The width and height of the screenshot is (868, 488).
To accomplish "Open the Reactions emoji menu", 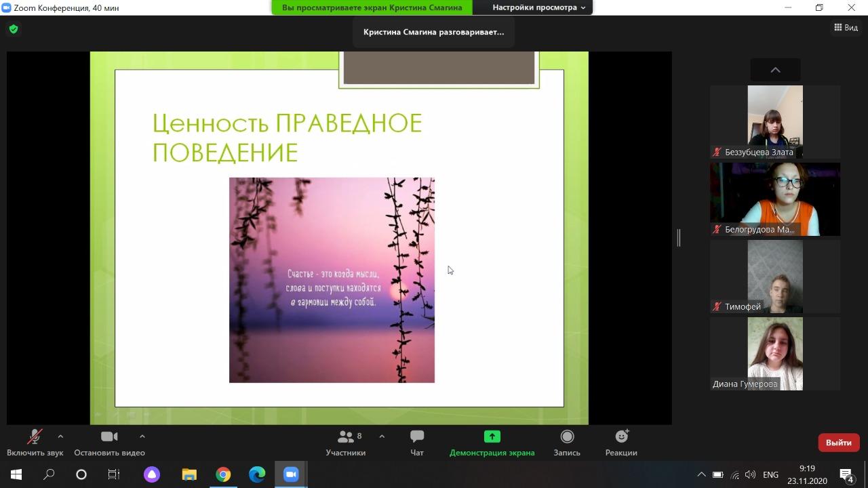I will click(621, 437).
